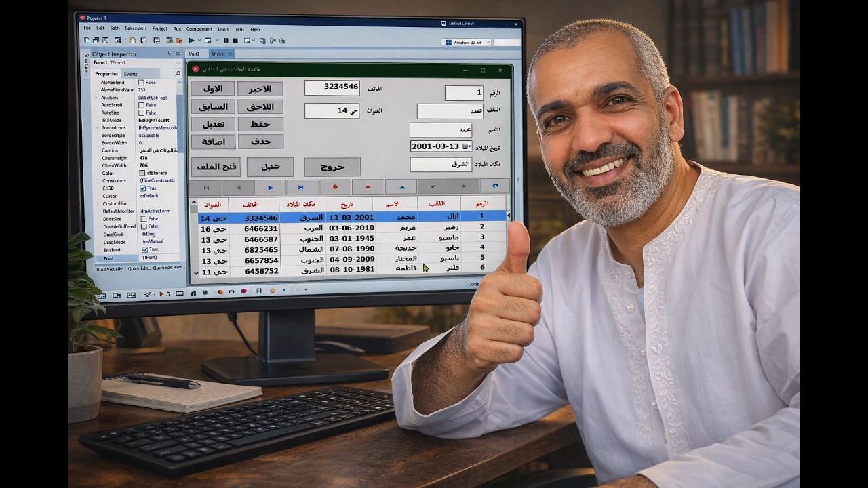Expand the BorderIcons property

[96, 127]
